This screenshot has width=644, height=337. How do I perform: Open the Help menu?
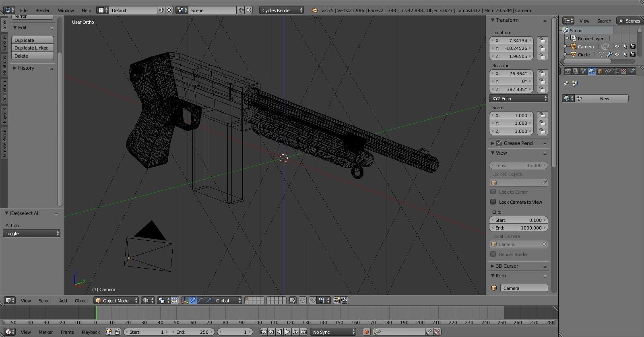86,10
